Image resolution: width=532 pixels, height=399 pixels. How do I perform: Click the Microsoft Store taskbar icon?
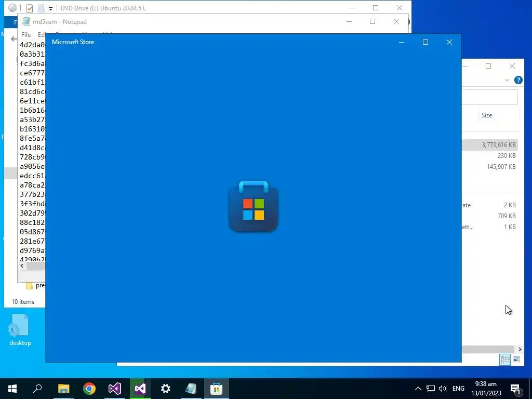pos(217,389)
